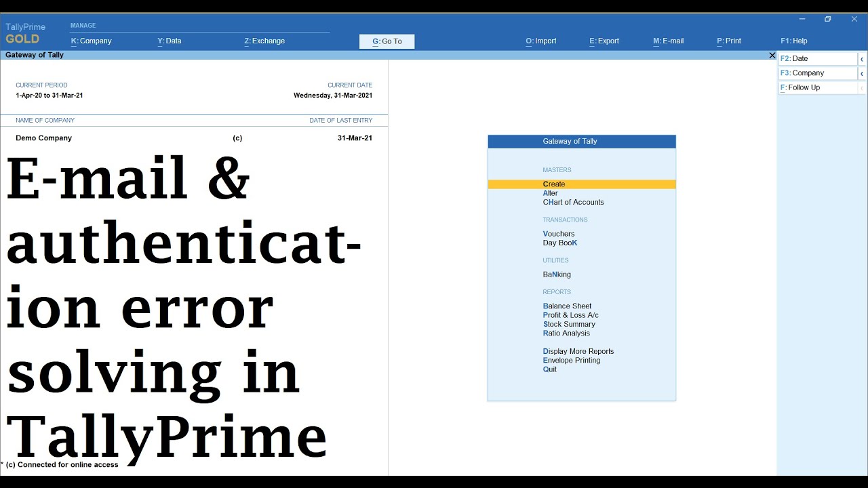Image resolution: width=868 pixels, height=488 pixels.
Task: Click the F3: Company button
Action: (x=818, y=73)
